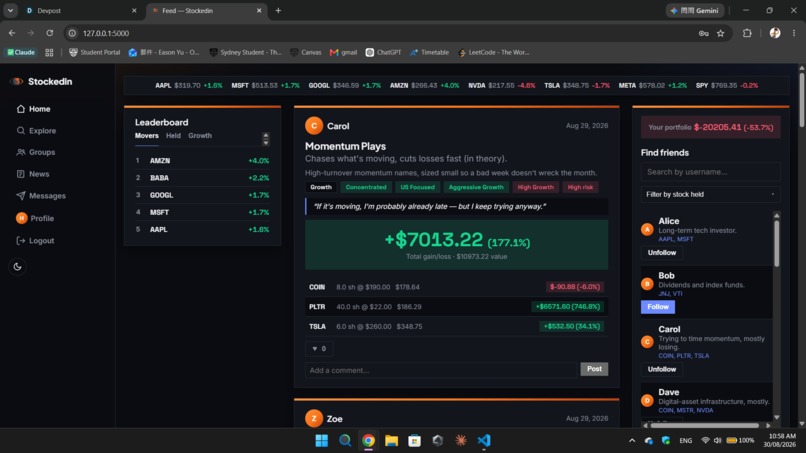Click the Aggressive Growth tag

click(476, 187)
